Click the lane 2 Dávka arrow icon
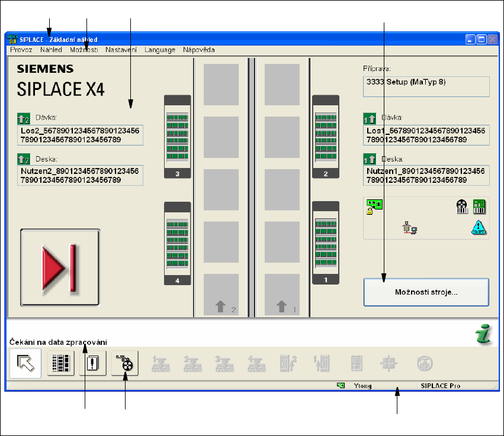Image resolution: width=504 pixels, height=436 pixels. point(24,118)
